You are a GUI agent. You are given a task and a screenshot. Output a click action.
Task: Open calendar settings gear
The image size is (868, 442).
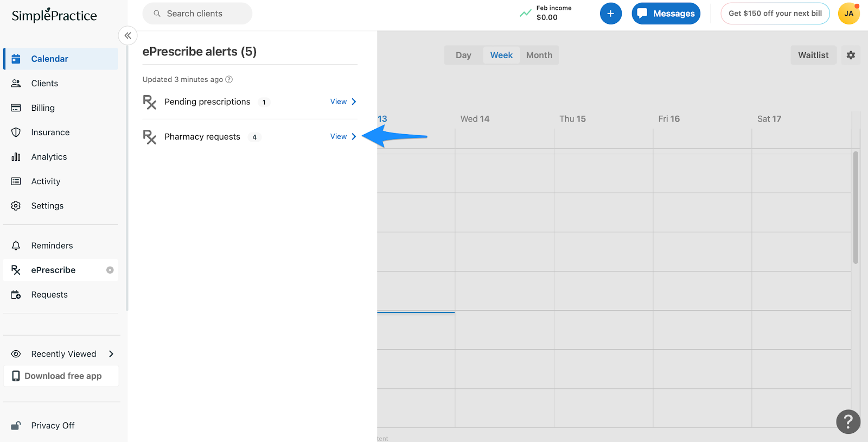[851, 55]
